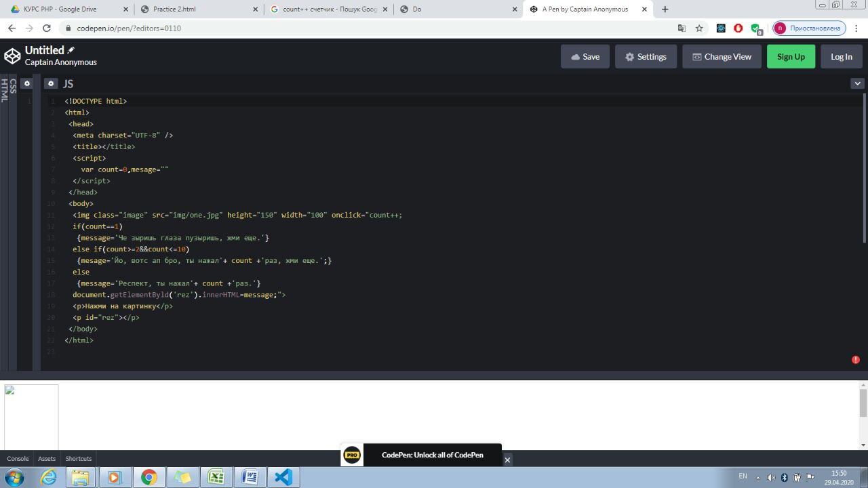Click the Bluetooth tray icon

(785, 477)
